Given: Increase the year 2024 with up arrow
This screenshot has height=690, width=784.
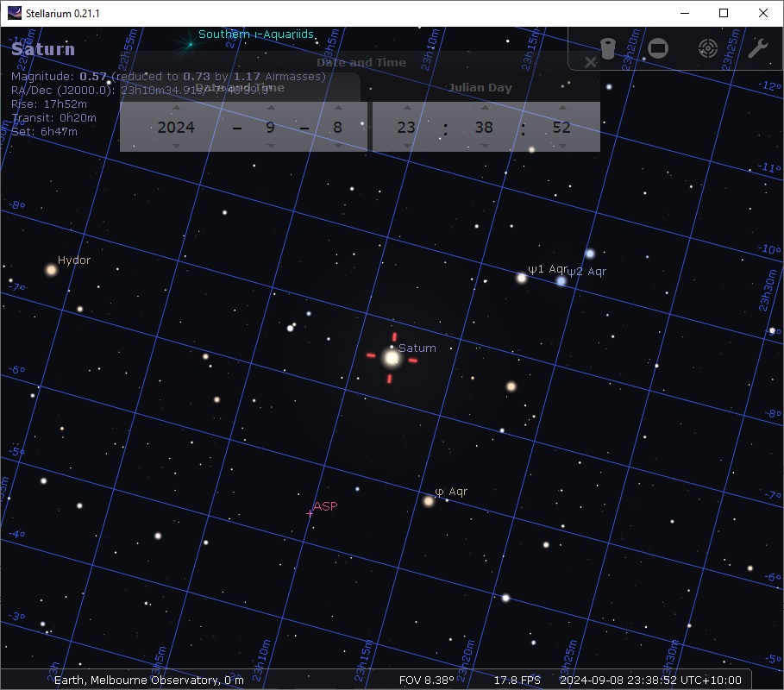Looking at the screenshot, I should [176, 108].
